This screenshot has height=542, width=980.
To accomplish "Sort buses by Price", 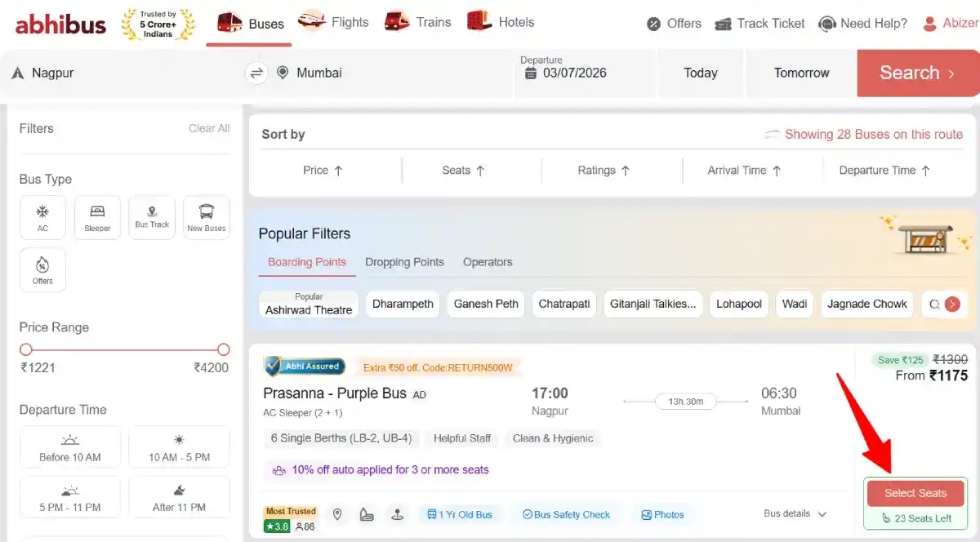I will [323, 171].
